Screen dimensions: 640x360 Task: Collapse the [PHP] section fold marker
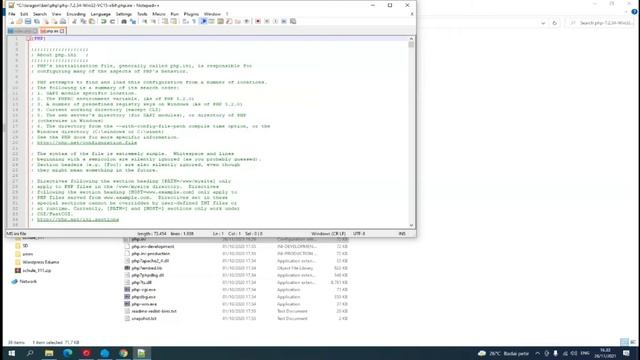pyautogui.click(x=29, y=38)
